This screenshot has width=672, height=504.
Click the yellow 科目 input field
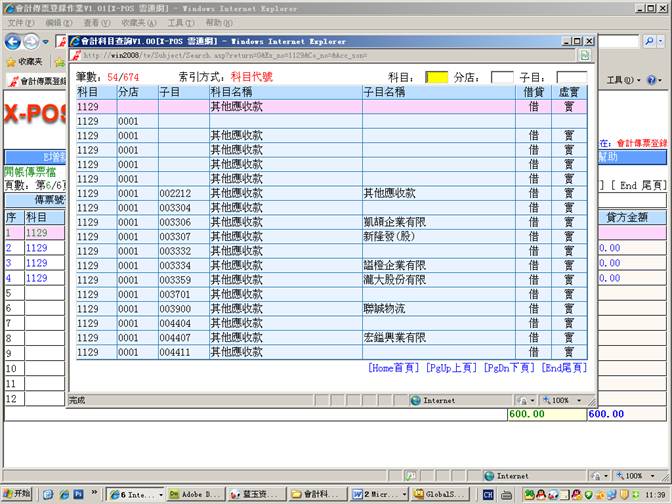(x=436, y=77)
